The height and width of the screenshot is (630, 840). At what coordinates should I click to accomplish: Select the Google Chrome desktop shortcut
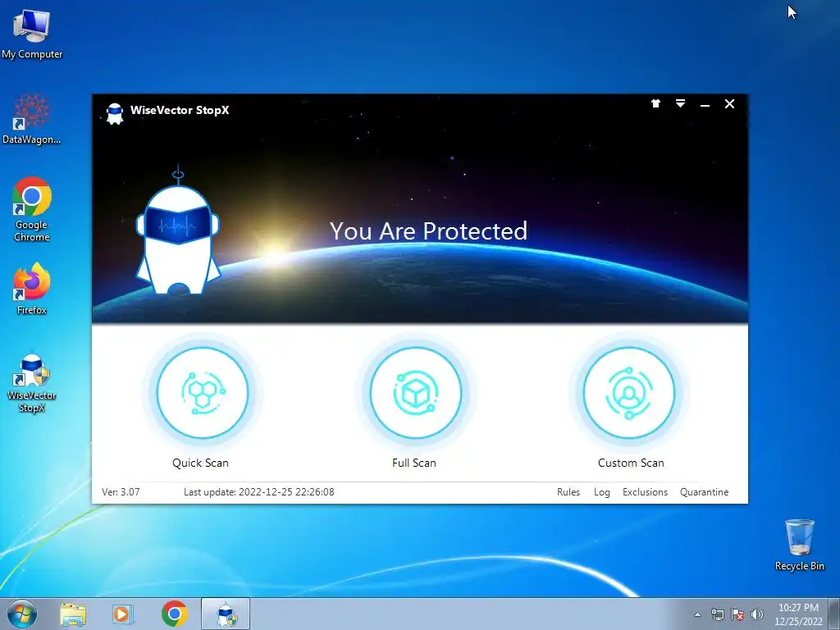[32, 209]
